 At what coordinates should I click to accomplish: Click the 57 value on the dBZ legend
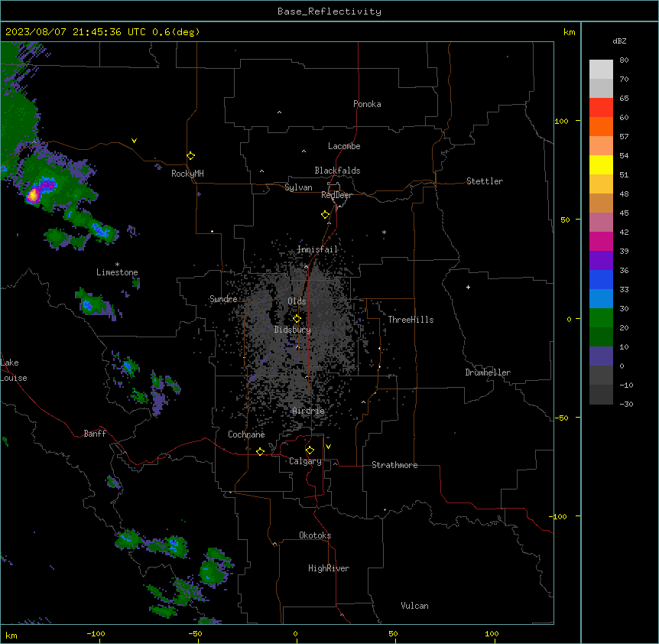pos(624,137)
